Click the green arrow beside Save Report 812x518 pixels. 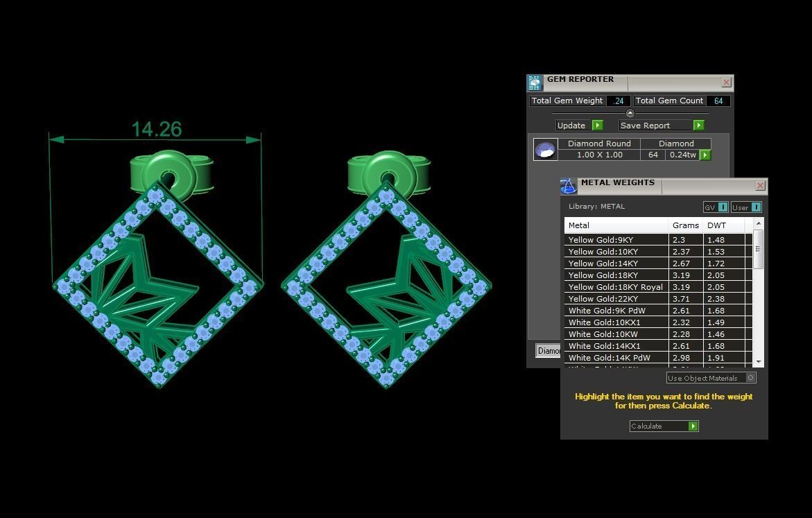(x=698, y=126)
